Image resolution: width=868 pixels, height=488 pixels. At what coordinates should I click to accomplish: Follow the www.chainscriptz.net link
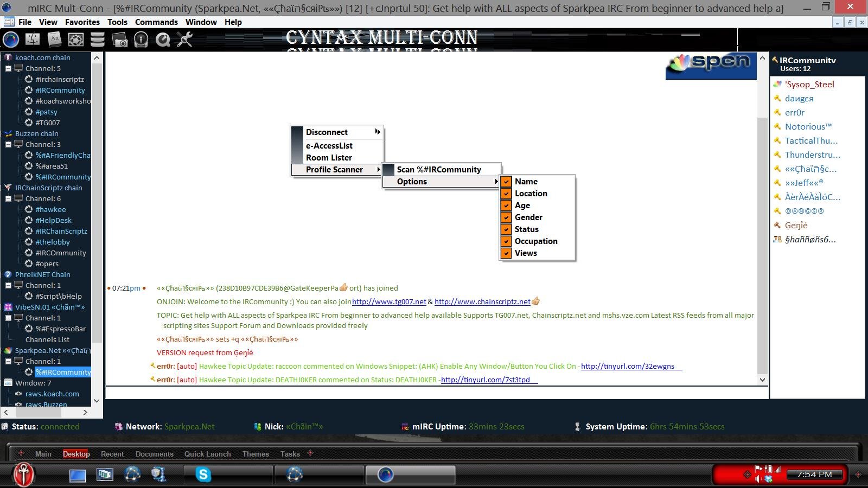click(482, 302)
